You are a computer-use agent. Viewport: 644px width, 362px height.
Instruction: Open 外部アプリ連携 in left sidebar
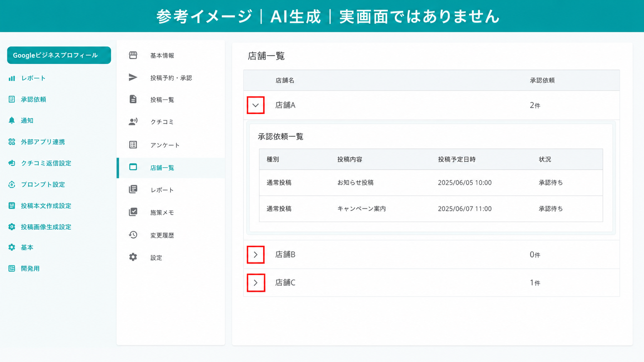pyautogui.click(x=43, y=142)
